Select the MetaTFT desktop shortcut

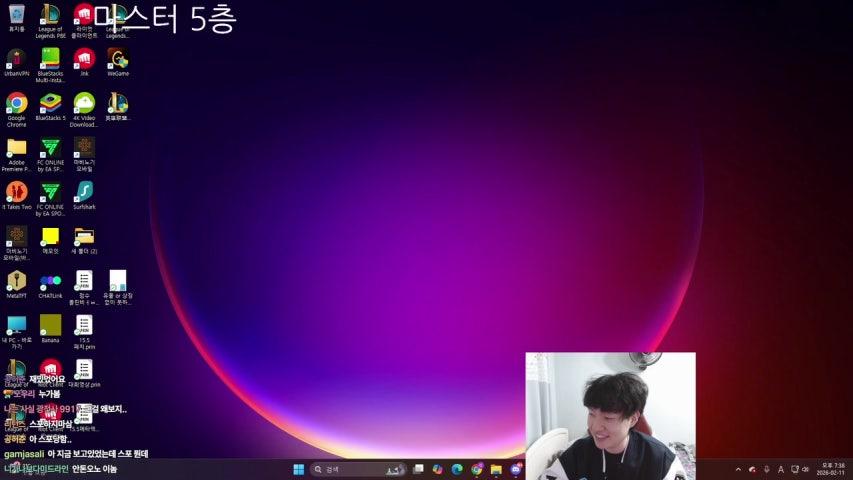pos(16,280)
